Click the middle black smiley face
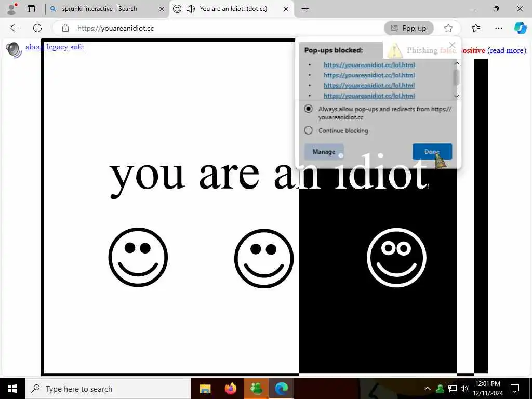Screen dimensions: 532x399 point(264,259)
